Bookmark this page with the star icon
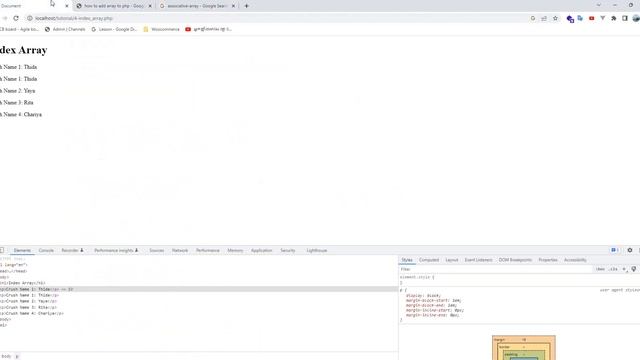Screen dimensions: 640x360 coord(555,18)
